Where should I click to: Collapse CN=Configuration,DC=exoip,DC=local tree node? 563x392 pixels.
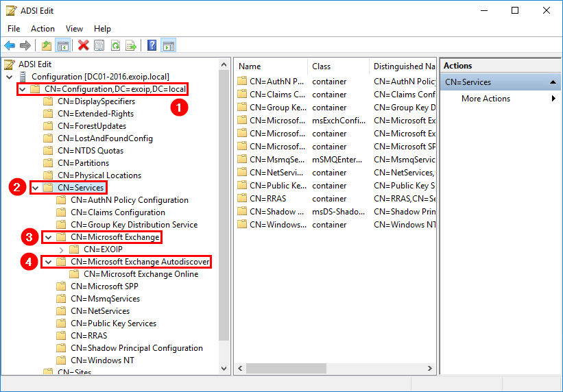[x=23, y=89]
